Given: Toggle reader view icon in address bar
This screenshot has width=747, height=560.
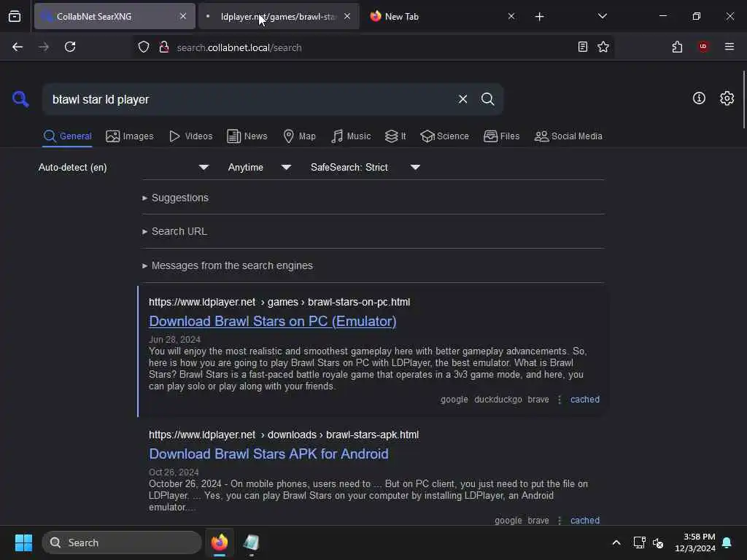Looking at the screenshot, I should pos(582,47).
